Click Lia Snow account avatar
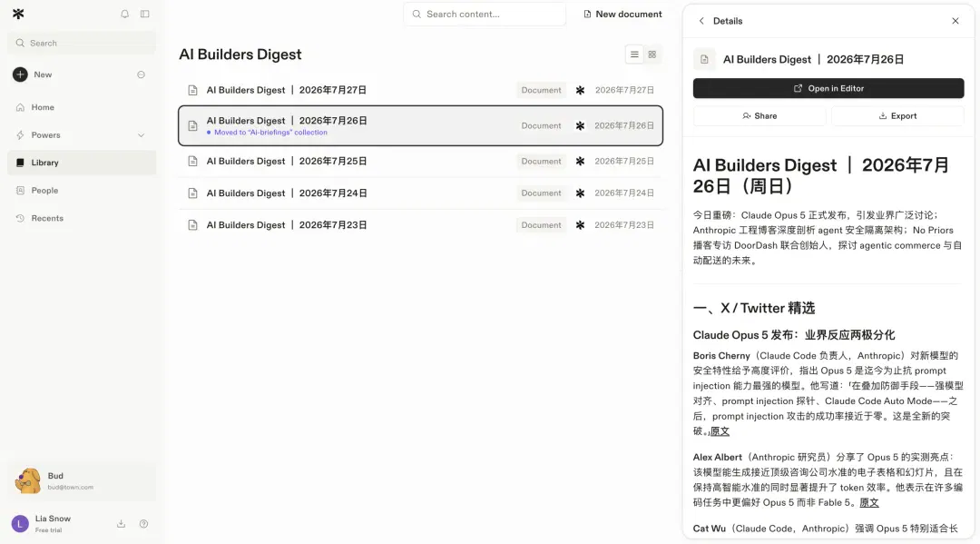The image size is (980, 544). 20,524
